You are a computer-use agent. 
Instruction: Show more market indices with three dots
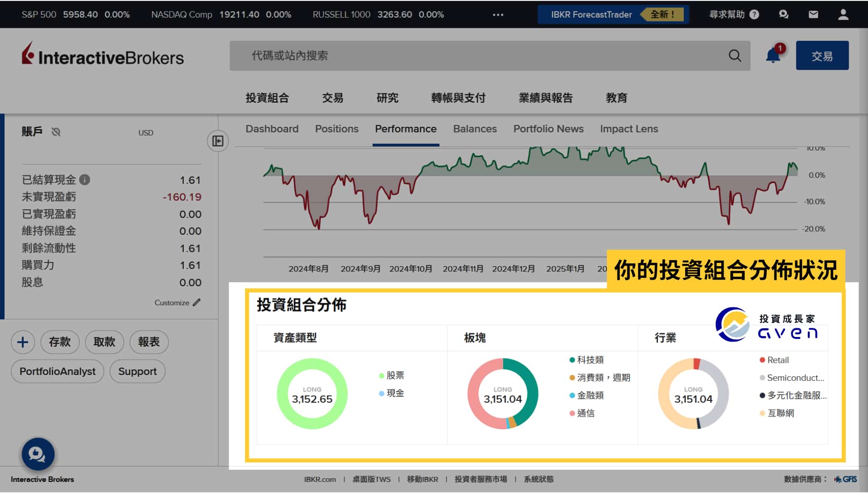tap(498, 15)
